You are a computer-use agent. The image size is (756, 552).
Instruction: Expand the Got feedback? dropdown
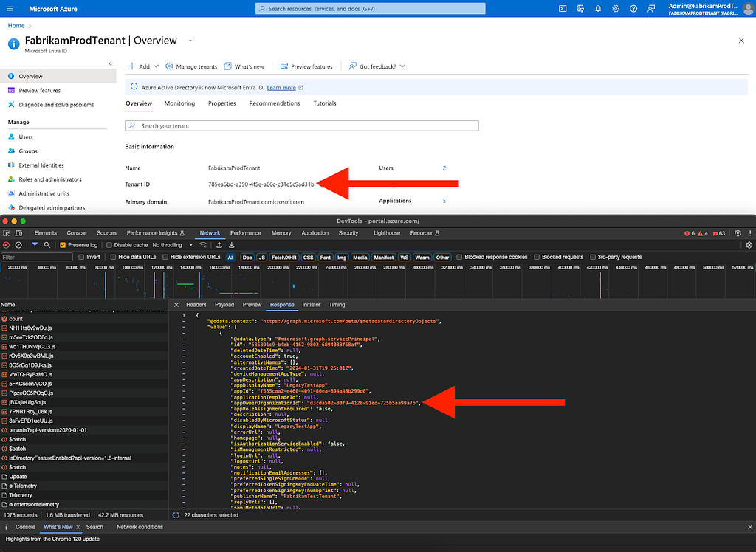[x=377, y=66]
